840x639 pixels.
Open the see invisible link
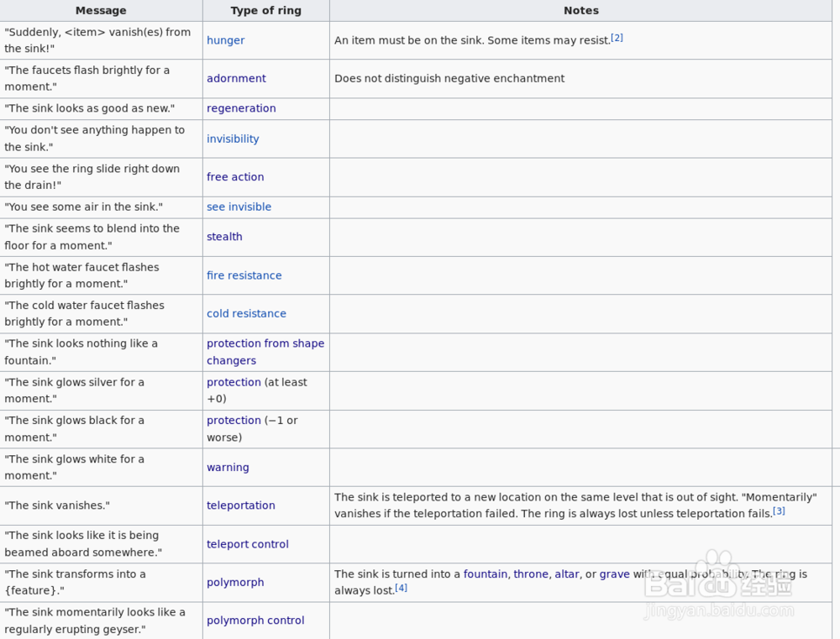click(x=239, y=207)
